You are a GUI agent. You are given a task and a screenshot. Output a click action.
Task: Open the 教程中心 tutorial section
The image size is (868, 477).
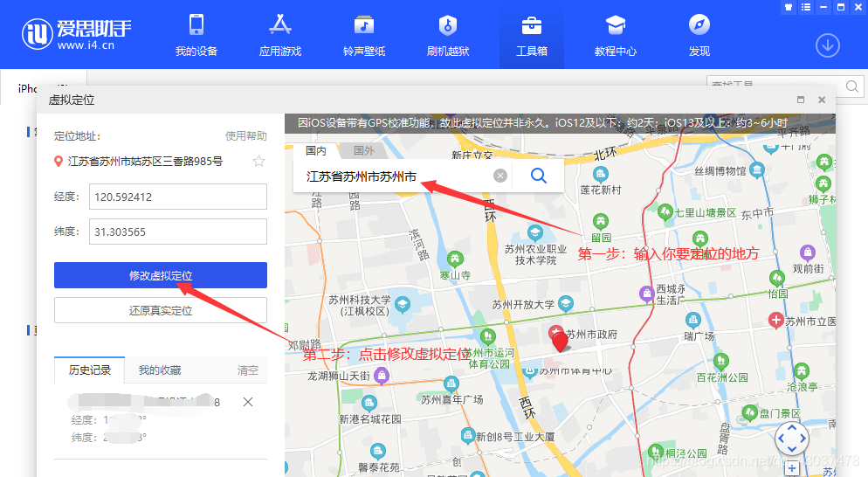pyautogui.click(x=616, y=36)
